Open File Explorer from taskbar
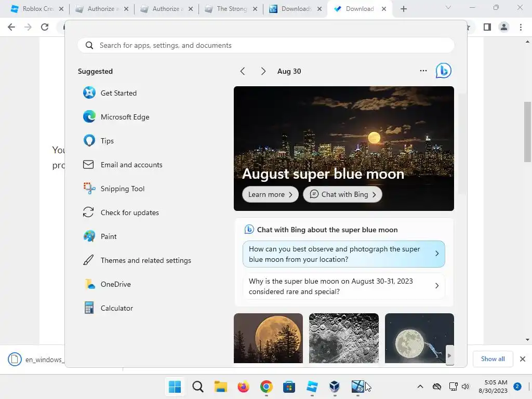Viewport: 532px width, 399px height. click(220, 387)
